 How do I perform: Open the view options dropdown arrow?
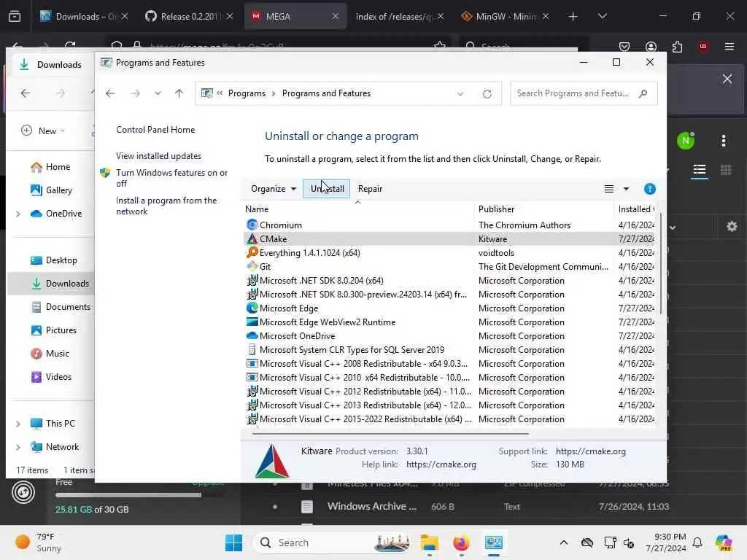(626, 189)
